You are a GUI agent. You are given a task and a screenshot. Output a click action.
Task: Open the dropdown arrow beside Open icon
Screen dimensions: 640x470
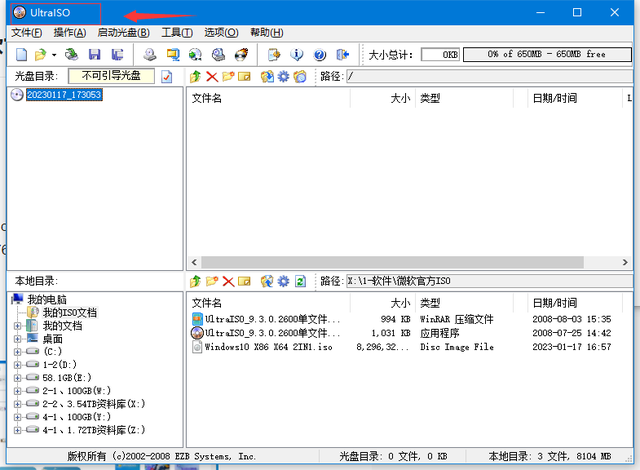(54, 54)
